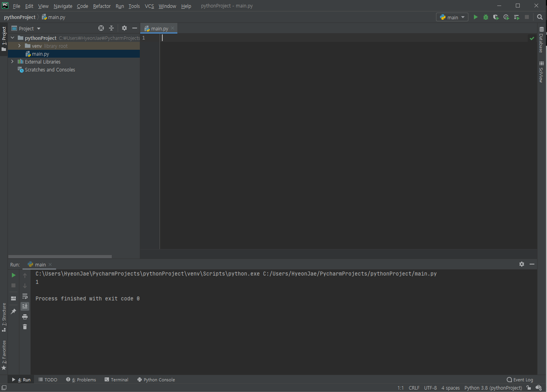Click the 4: Run tool window button
The image size is (547, 392).
21,379
